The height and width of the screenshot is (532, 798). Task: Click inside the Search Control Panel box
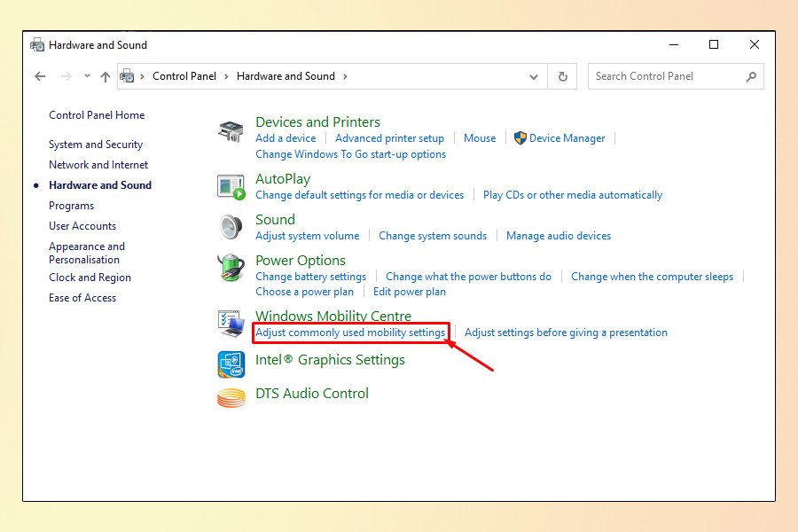pyautogui.click(x=674, y=76)
